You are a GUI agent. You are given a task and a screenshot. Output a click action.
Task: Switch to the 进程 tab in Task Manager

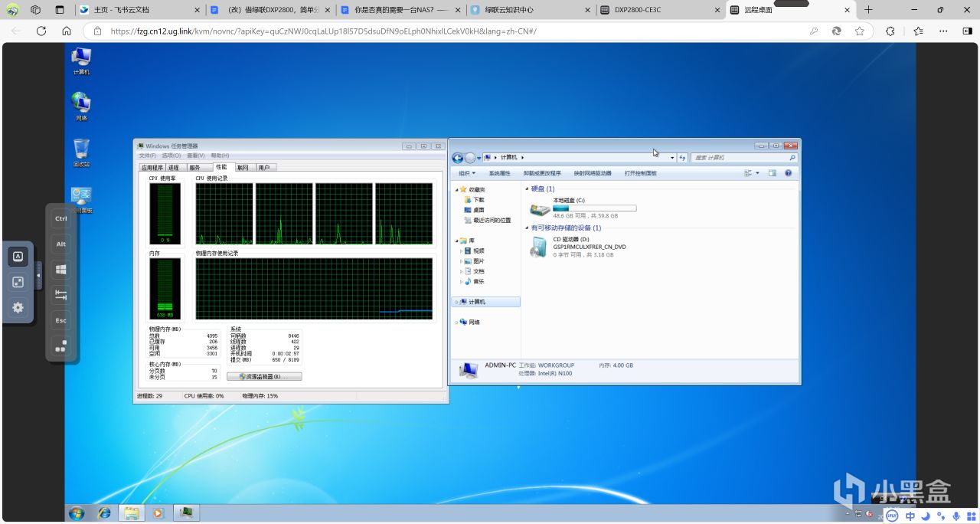click(x=174, y=167)
